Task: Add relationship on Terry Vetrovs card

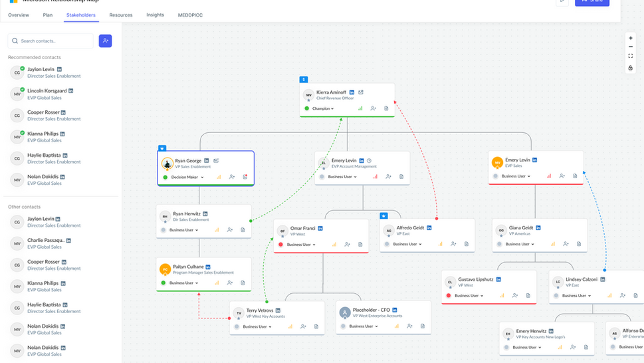Action: 303,326
